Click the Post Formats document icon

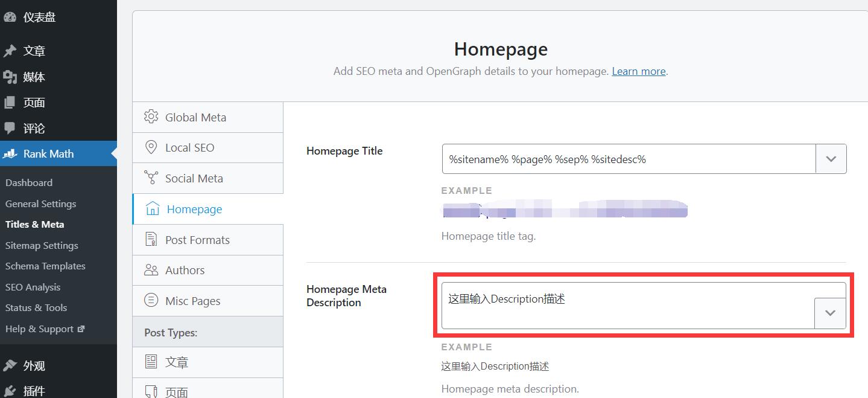(151, 240)
